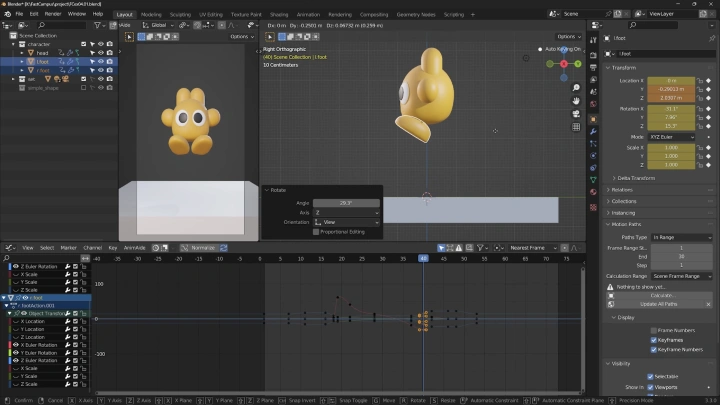Switch to the Shading workspace tab

279,15
